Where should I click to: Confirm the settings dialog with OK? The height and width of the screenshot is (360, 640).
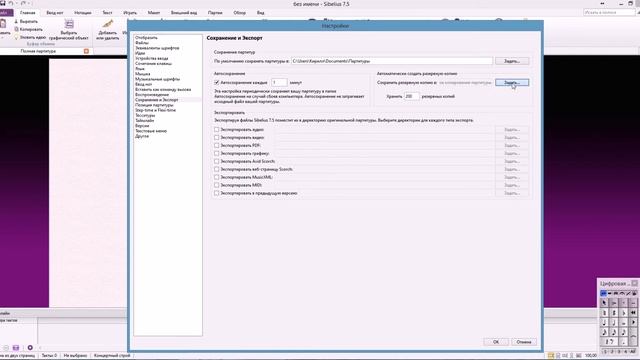(x=496, y=342)
